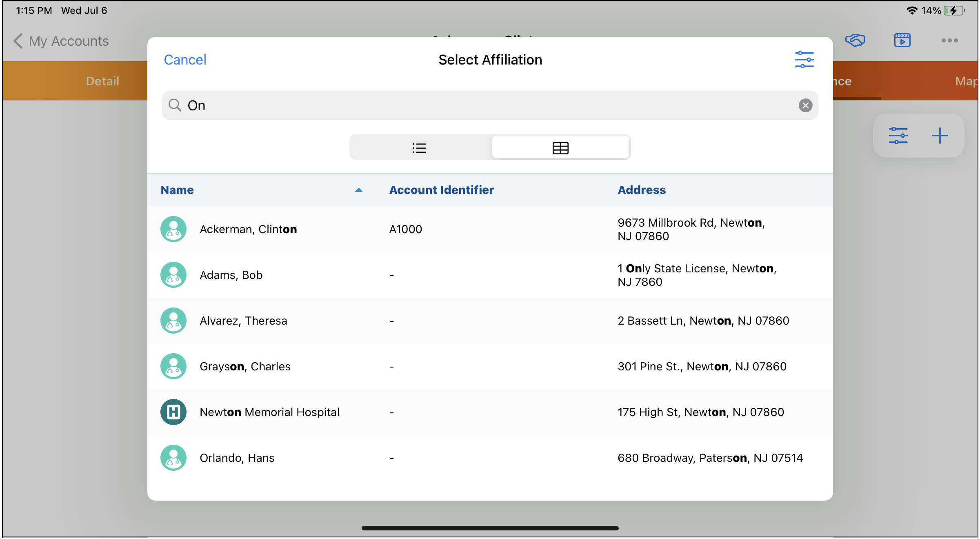
Task: Open background filter sliders icon
Action: [898, 136]
